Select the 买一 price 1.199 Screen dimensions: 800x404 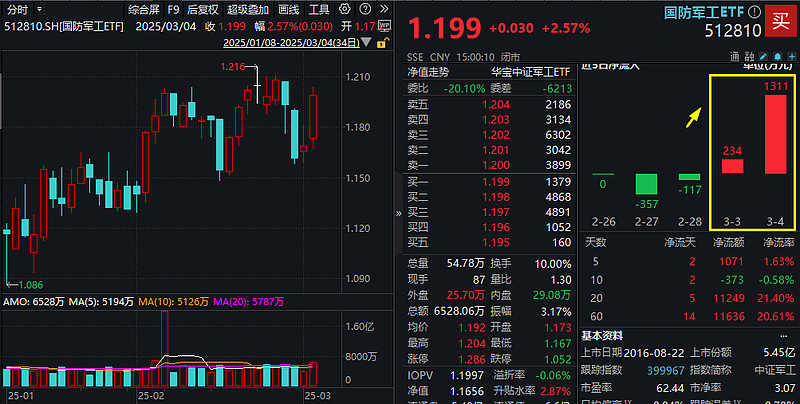coord(495,182)
